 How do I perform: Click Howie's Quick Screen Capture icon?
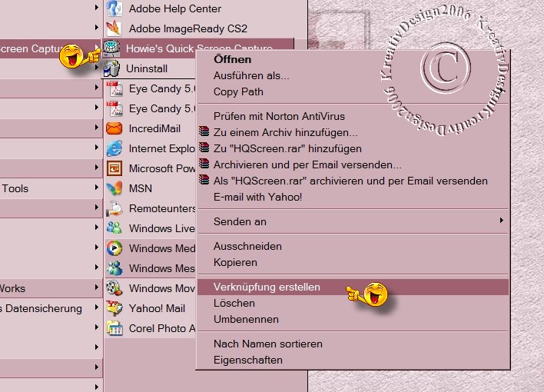[x=111, y=48]
